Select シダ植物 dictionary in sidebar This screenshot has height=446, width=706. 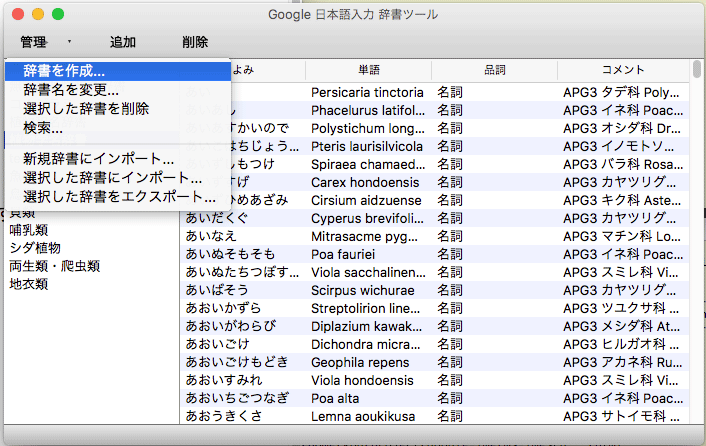click(35, 248)
